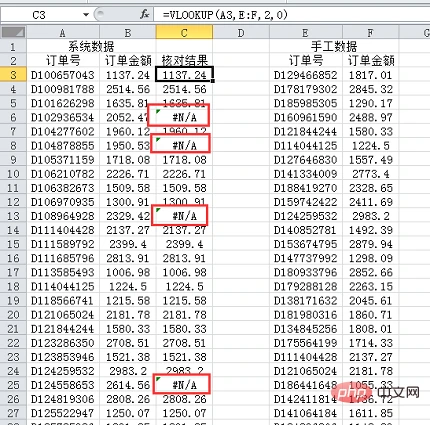Click the 2708.51 result in column C
The image size is (430, 425).
tap(184, 343)
